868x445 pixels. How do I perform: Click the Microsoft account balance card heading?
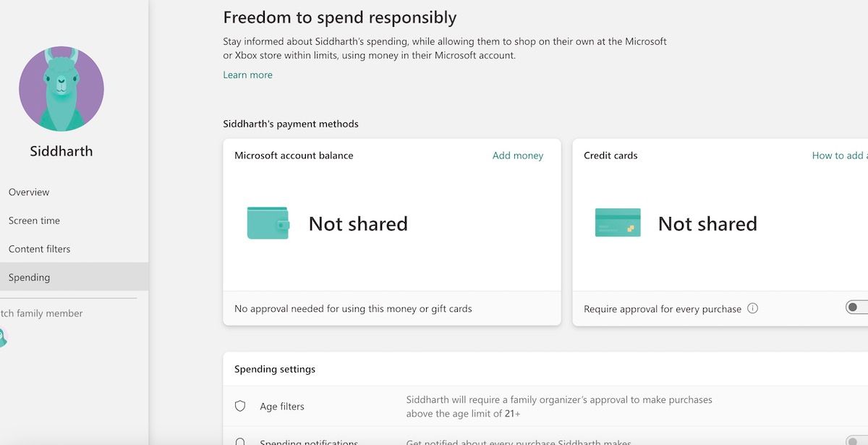point(294,156)
